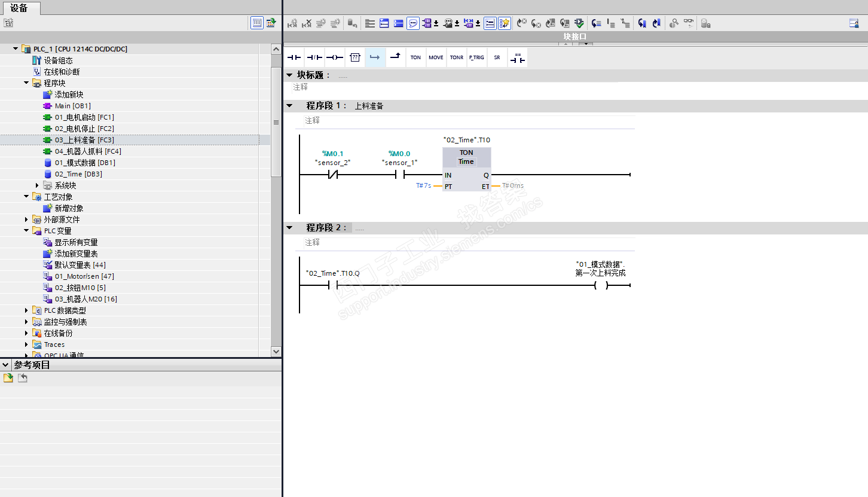Go to the previous bookmark

click(656, 23)
